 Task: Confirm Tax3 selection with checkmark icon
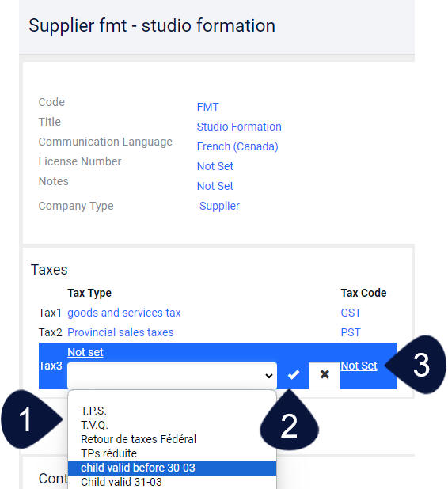pyautogui.click(x=293, y=375)
